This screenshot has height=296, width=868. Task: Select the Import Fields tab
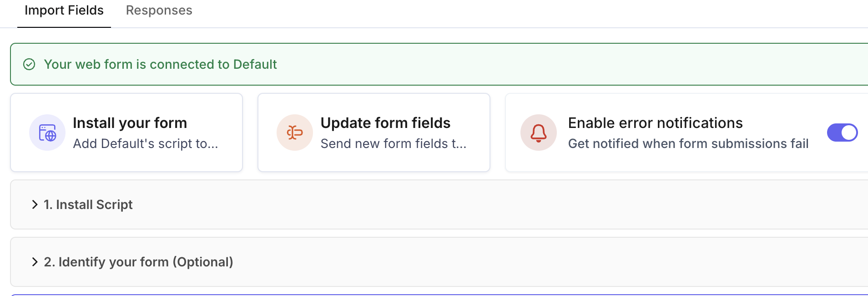(x=64, y=10)
